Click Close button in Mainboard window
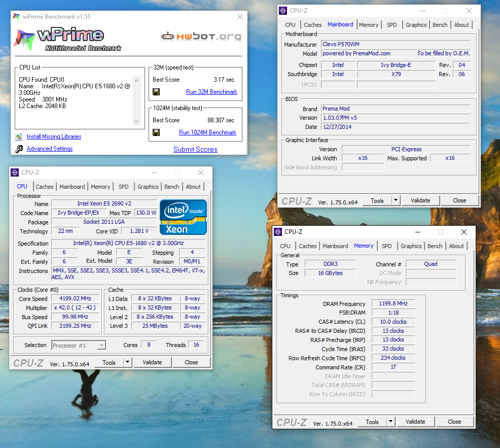Image resolution: width=500 pixels, height=448 pixels. (459, 201)
